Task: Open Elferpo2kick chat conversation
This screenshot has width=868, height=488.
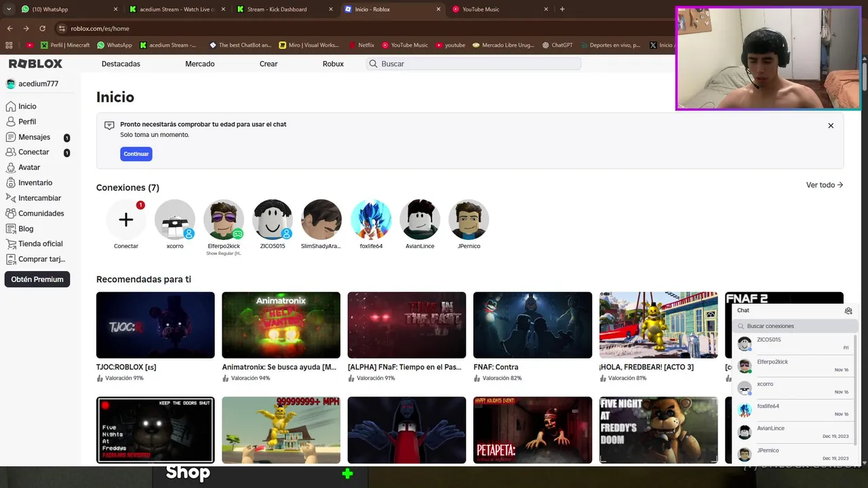Action: tap(793, 366)
